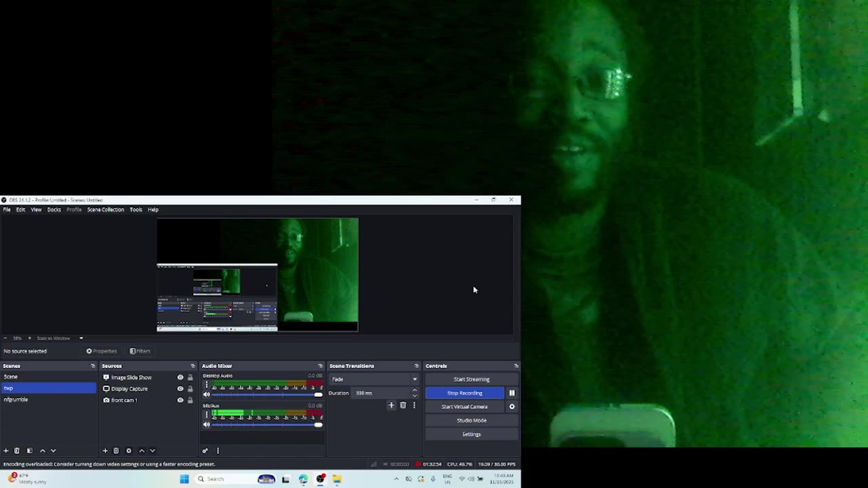868x488 pixels.
Task: Pop out the Scene Transitions dock
Action: (x=416, y=366)
